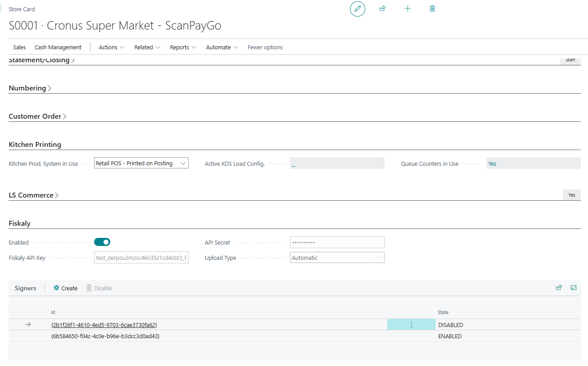This screenshot has width=588, height=366.
Task: Toggle the Fiskaly Enabled switch
Action: point(102,242)
